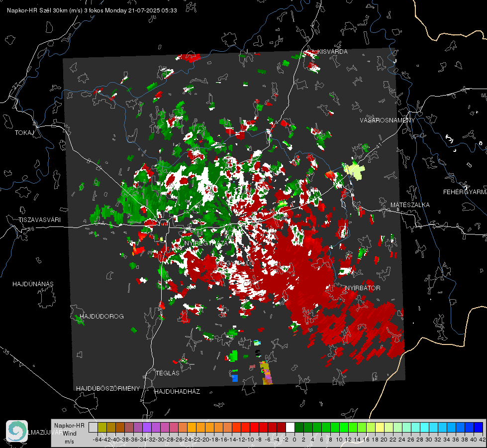Viewport: 487px width, 448px height.
Task: Select the VÁSÁROSNAMÉNY town label
Action: click(388, 120)
